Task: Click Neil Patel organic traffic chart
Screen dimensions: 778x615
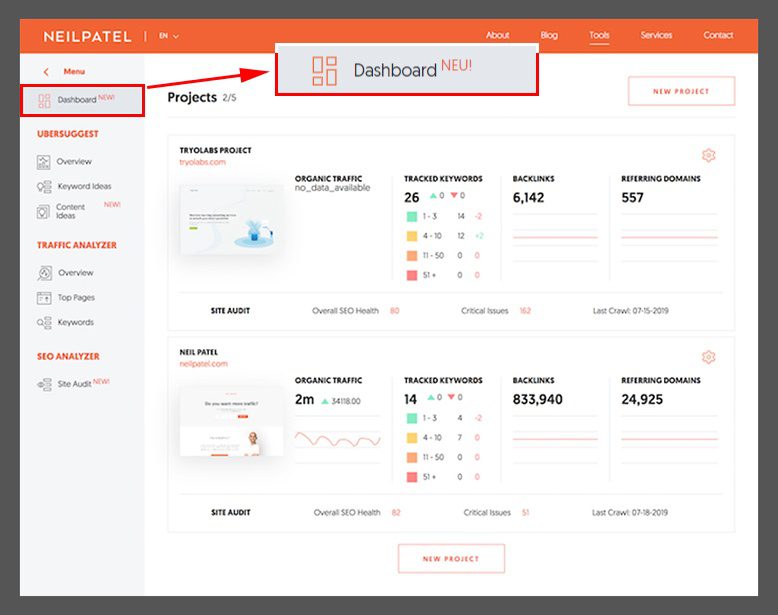Action: click(337, 439)
